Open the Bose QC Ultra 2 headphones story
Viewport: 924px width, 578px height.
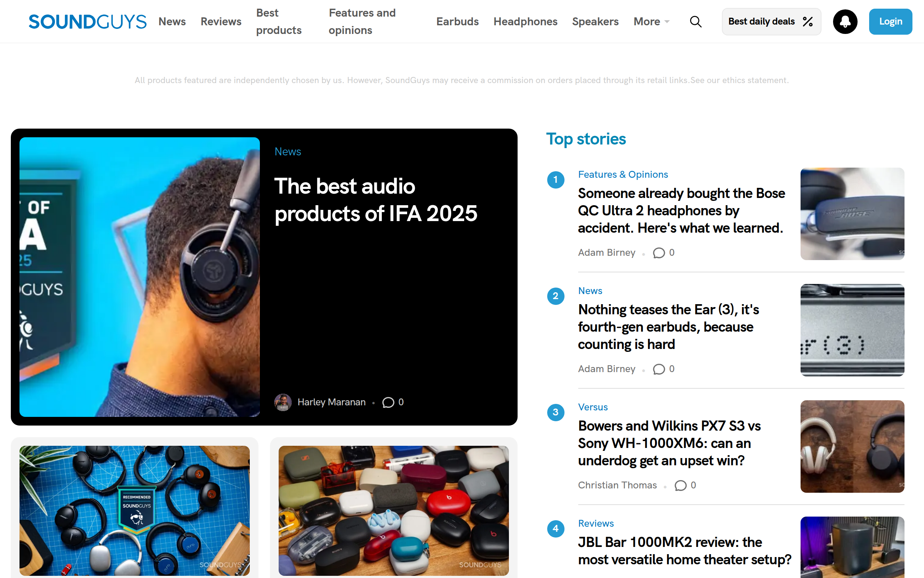point(681,211)
